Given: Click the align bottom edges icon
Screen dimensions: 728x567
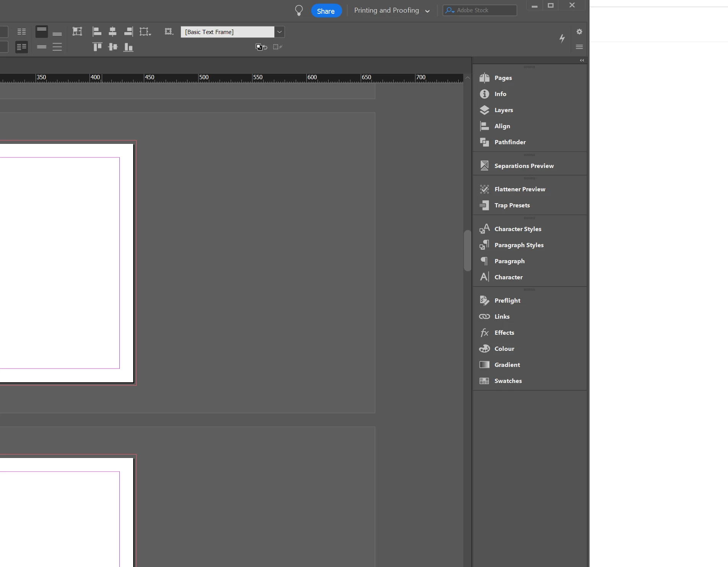Looking at the screenshot, I should pos(129,47).
